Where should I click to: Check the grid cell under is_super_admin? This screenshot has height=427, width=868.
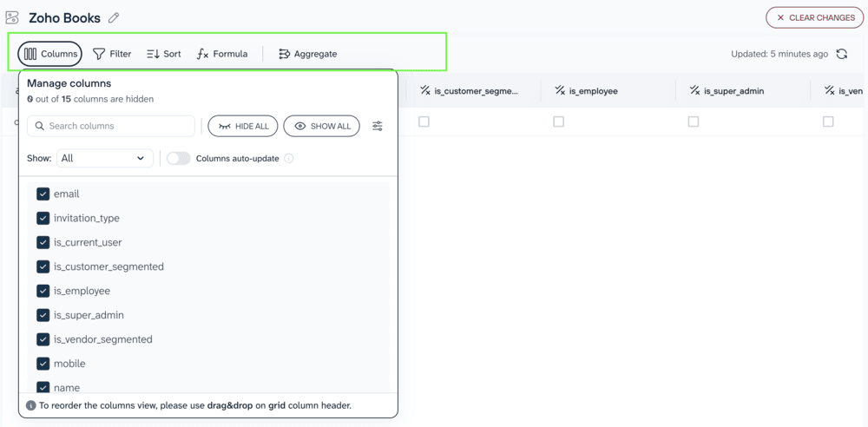(693, 122)
